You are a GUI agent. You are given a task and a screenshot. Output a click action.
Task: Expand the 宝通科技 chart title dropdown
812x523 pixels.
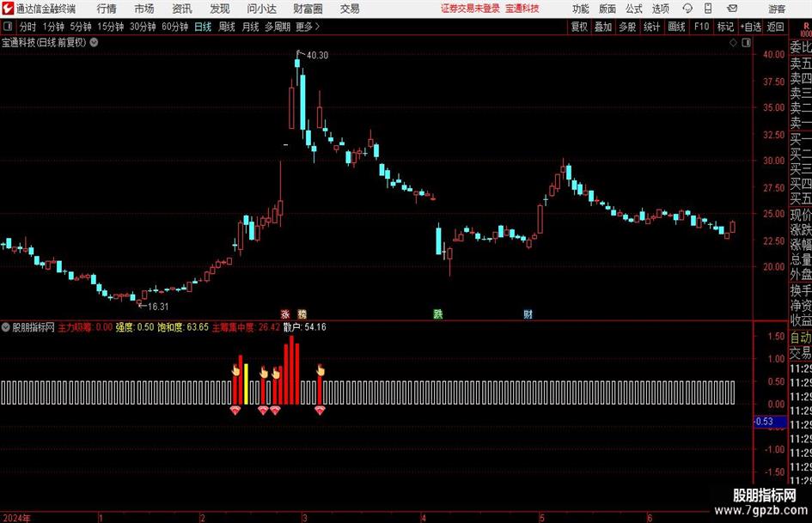tap(95, 42)
